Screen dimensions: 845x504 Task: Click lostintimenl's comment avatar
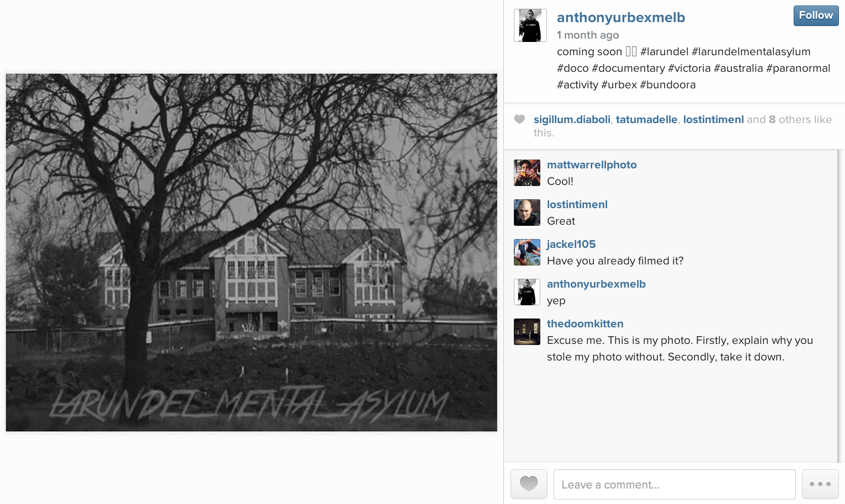tap(527, 213)
